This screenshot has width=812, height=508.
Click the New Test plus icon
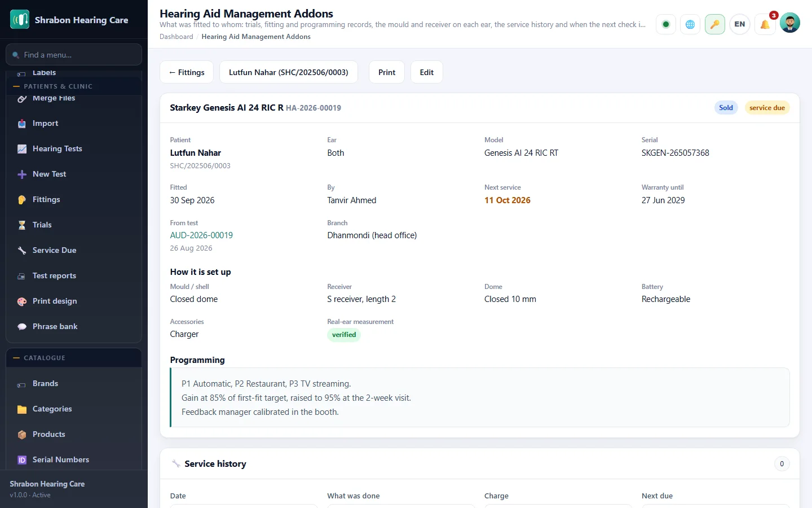point(22,174)
